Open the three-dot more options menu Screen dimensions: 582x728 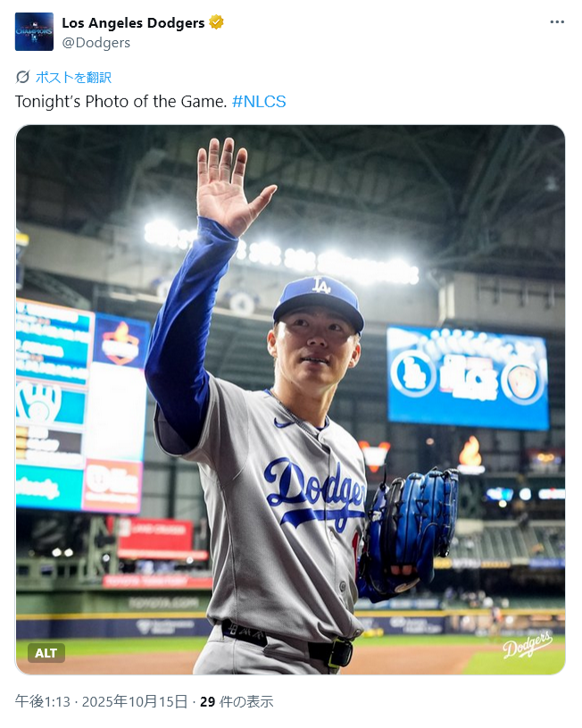[557, 22]
